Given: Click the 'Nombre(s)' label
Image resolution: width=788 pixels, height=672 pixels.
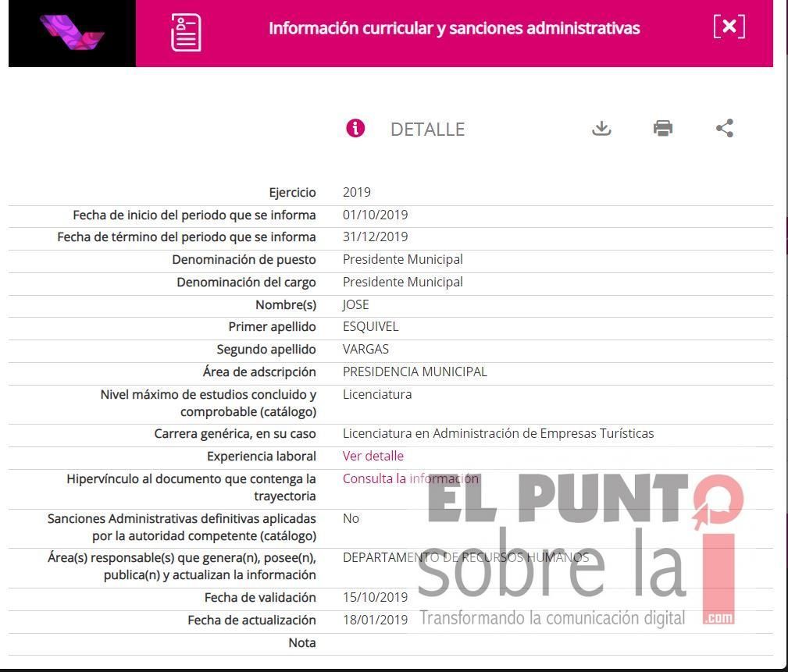Looking at the screenshot, I should pyautogui.click(x=286, y=305).
